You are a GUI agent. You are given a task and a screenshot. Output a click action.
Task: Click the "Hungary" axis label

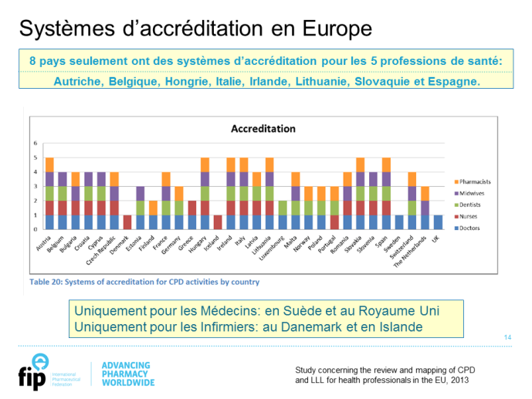[x=198, y=244]
